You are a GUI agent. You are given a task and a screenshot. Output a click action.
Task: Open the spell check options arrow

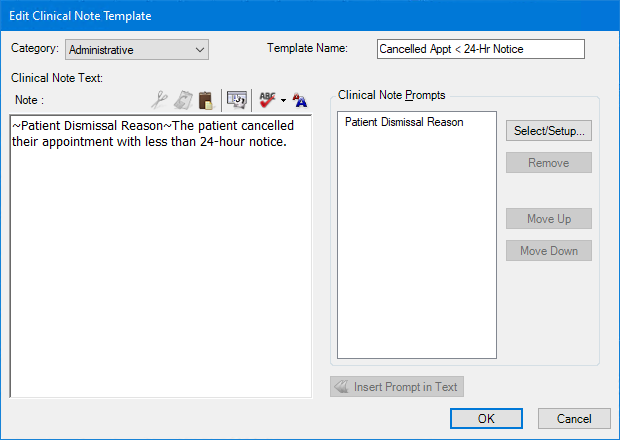pyautogui.click(x=283, y=100)
